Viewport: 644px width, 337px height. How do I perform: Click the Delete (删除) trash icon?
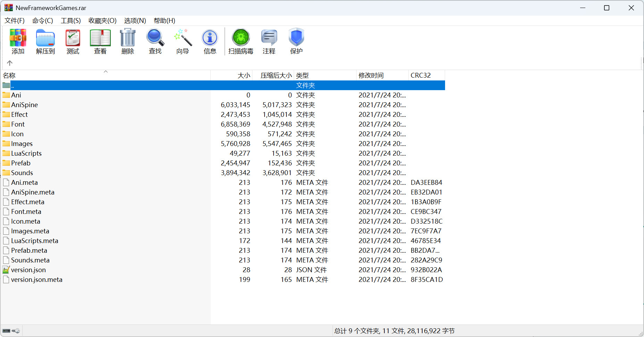tap(128, 42)
